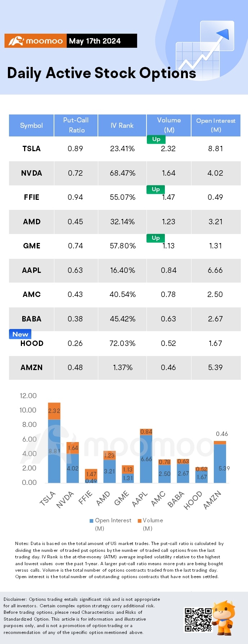Click the Open Interest (M) column header
Viewport: 248px width, 644px height.
[x=216, y=125]
